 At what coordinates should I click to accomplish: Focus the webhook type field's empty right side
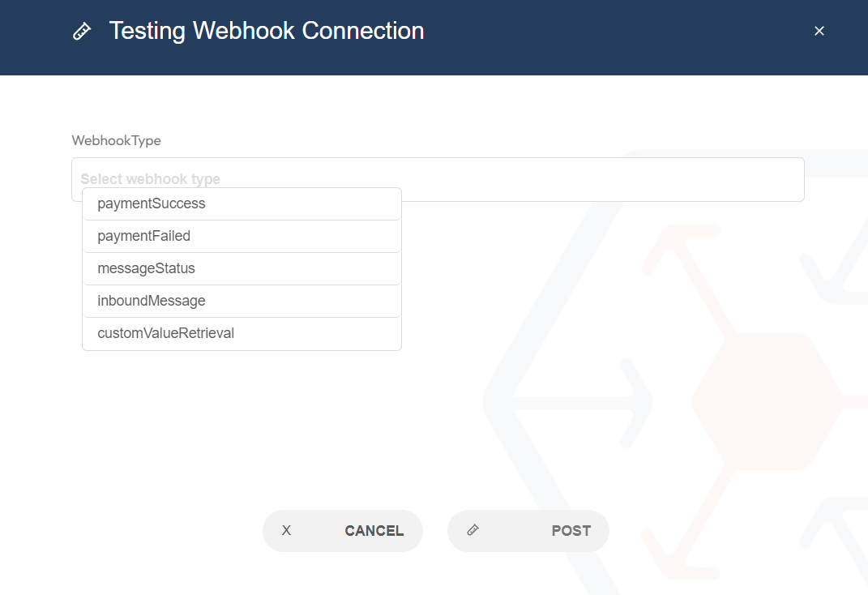tap(604, 179)
